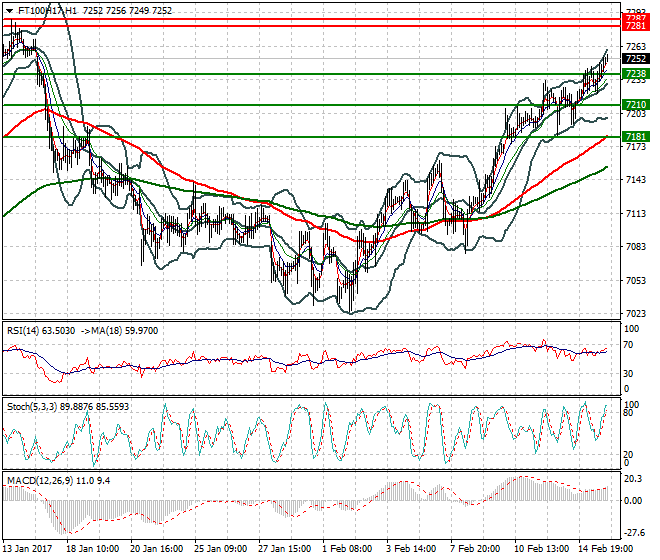Click the MACD zero level 0.00 label
The width and height of the screenshot is (660, 560).
tap(633, 501)
